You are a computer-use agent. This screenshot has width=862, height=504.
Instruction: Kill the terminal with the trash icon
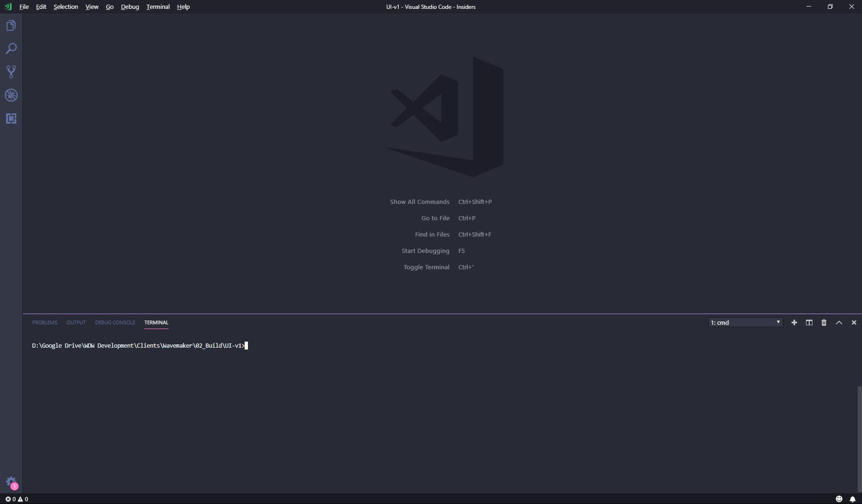[824, 322]
